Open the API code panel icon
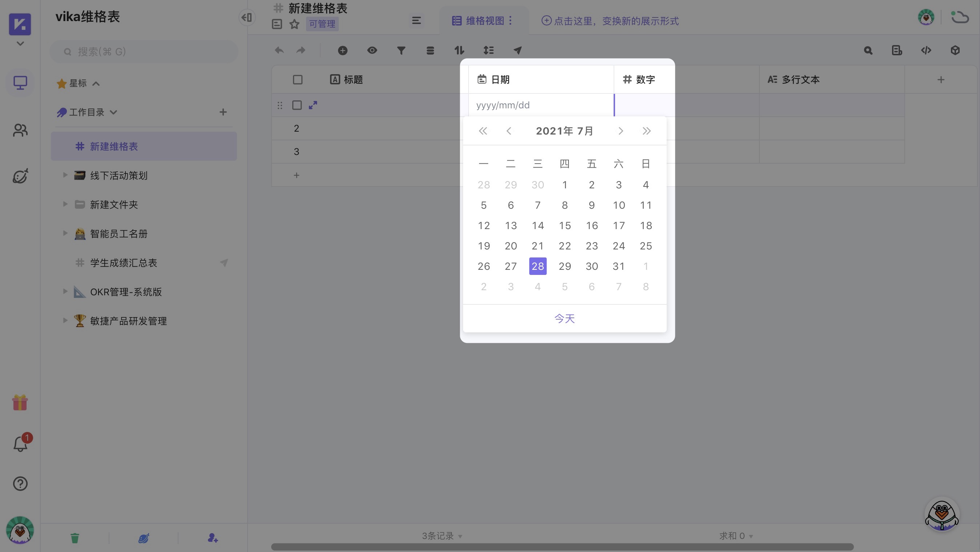 click(x=926, y=50)
